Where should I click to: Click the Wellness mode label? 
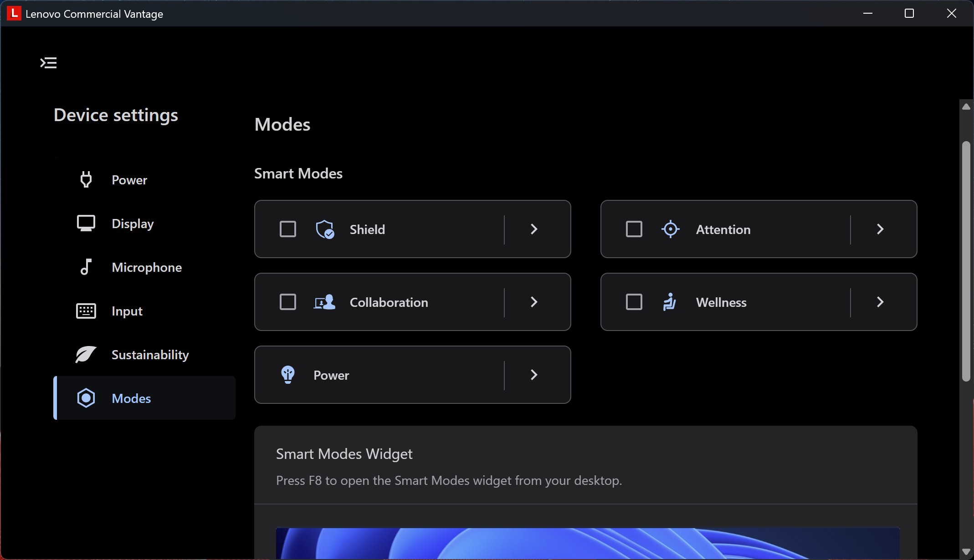point(721,302)
